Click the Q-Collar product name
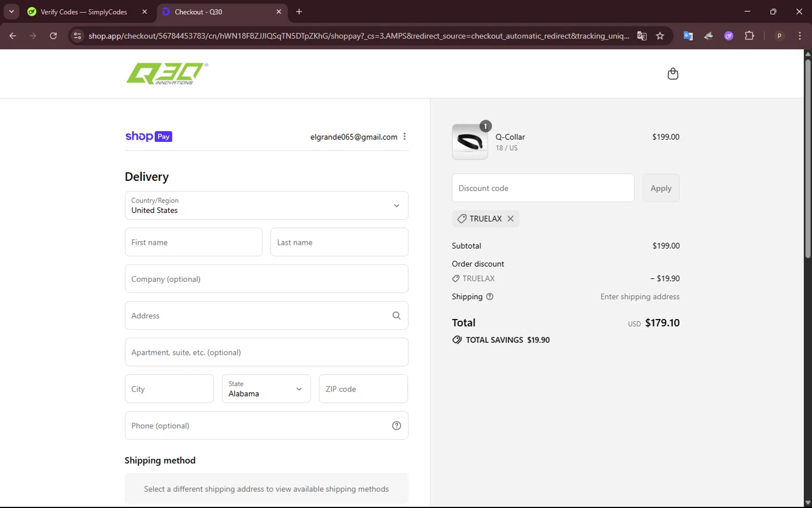This screenshot has height=508, width=812. click(x=510, y=137)
